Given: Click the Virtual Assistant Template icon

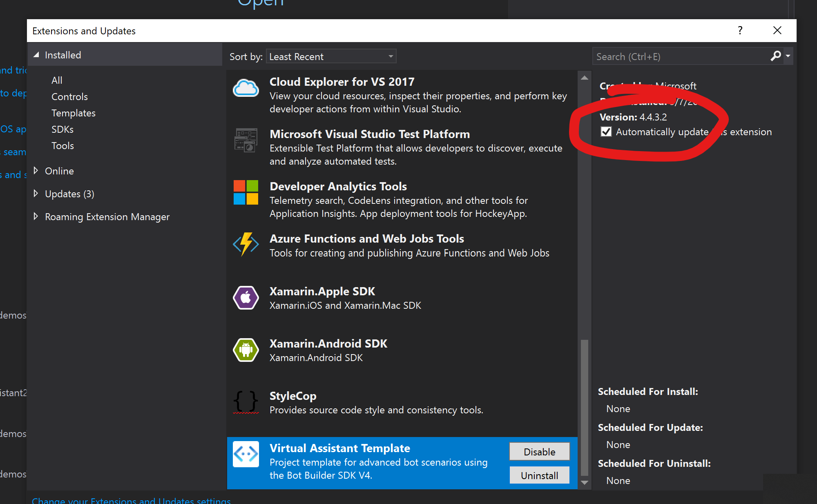Looking at the screenshot, I should 246,454.
